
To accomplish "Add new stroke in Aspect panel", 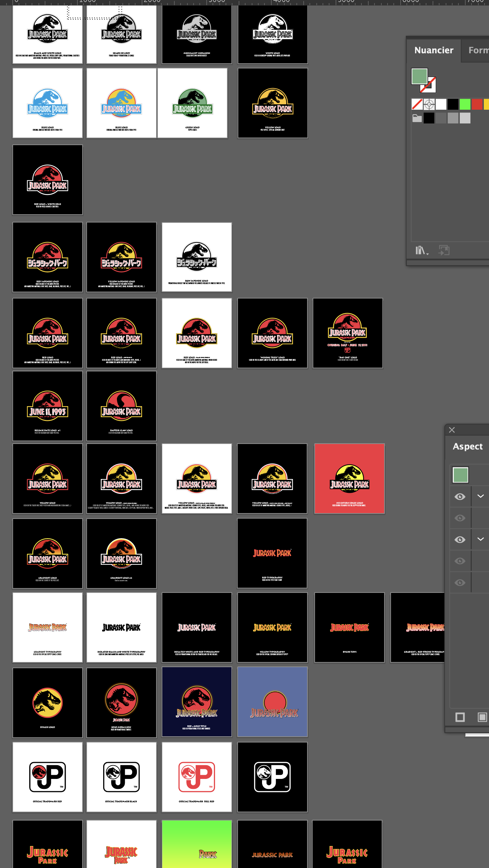I will point(460,717).
